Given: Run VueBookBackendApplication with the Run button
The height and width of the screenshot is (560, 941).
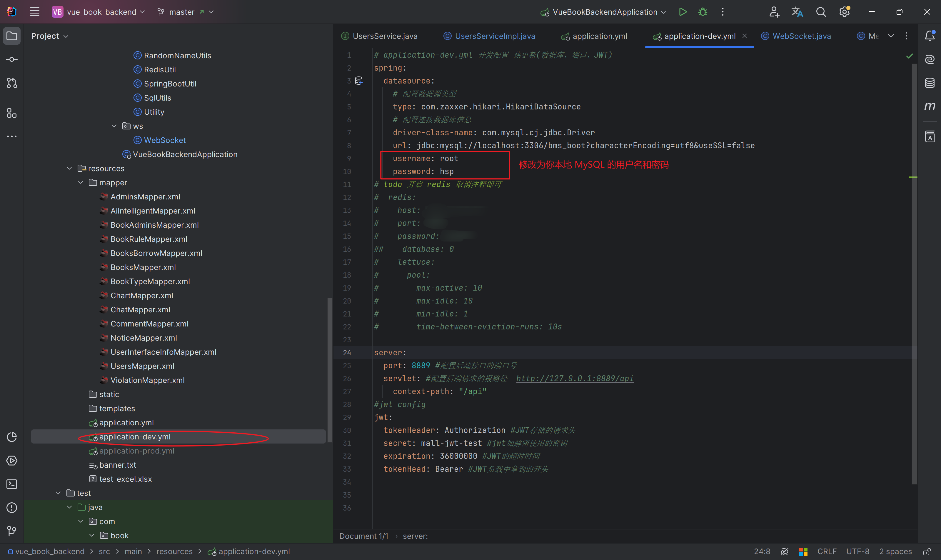Looking at the screenshot, I should (682, 12).
